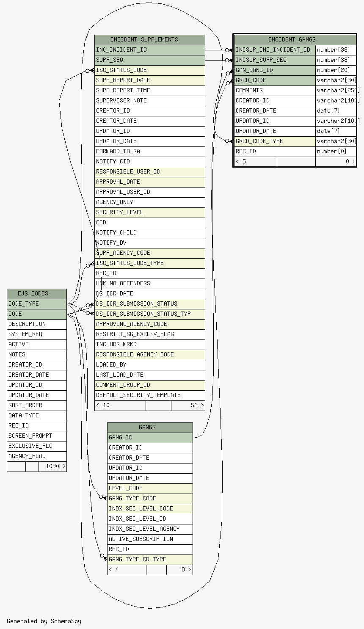
Task: Select the SCREEN_PROMPT column
Action: pos(37,436)
